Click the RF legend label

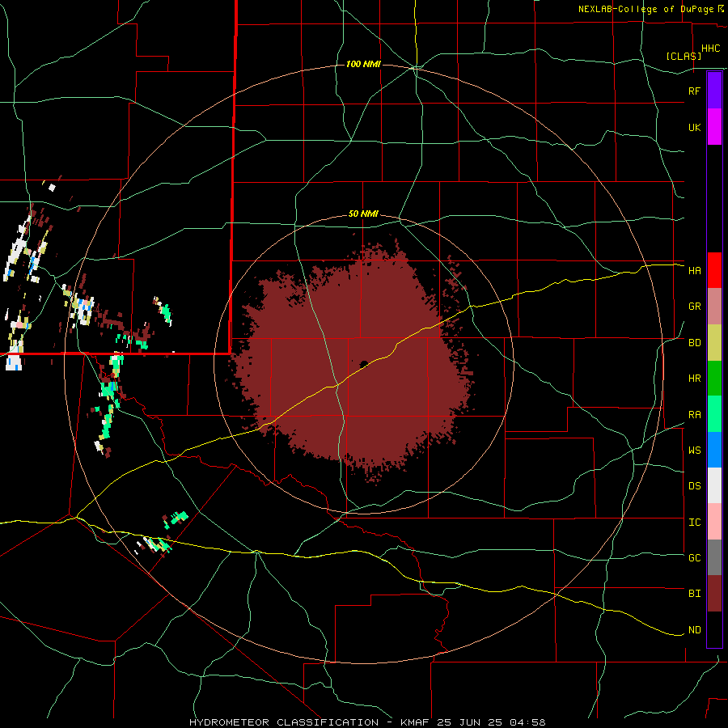pyautogui.click(x=694, y=91)
